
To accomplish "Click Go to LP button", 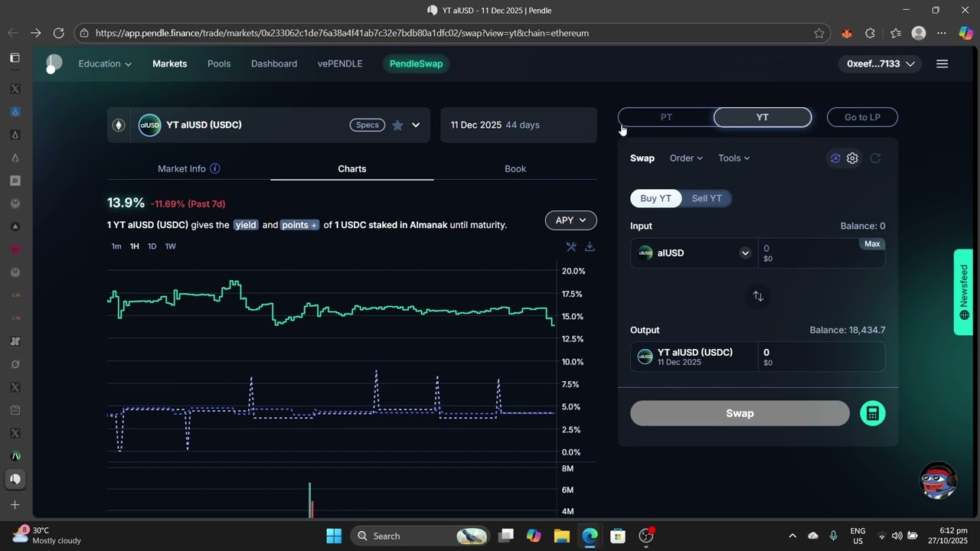I will pos(862,117).
